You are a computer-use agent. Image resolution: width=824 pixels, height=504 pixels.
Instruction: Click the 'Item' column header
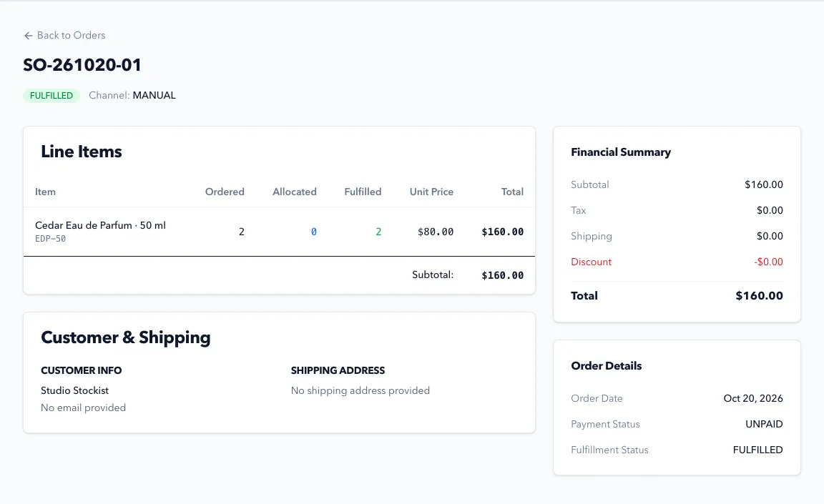[45, 192]
